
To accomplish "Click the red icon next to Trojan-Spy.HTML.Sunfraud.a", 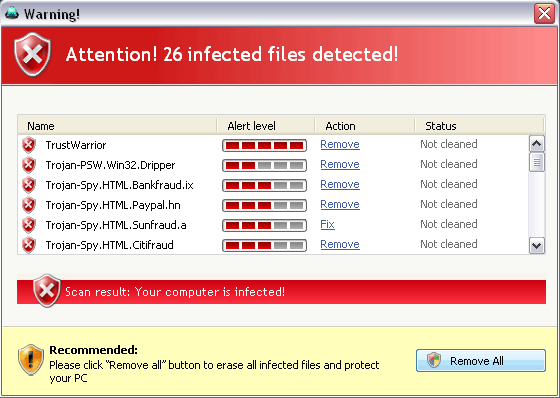I will pyautogui.click(x=29, y=225).
